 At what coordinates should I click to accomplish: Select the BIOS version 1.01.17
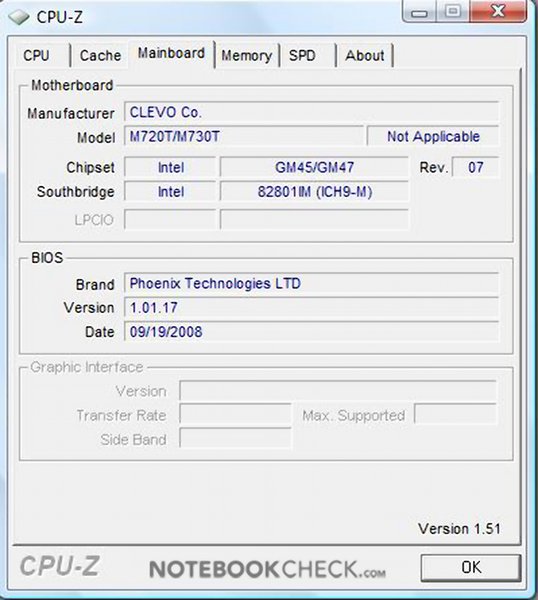pyautogui.click(x=311, y=308)
